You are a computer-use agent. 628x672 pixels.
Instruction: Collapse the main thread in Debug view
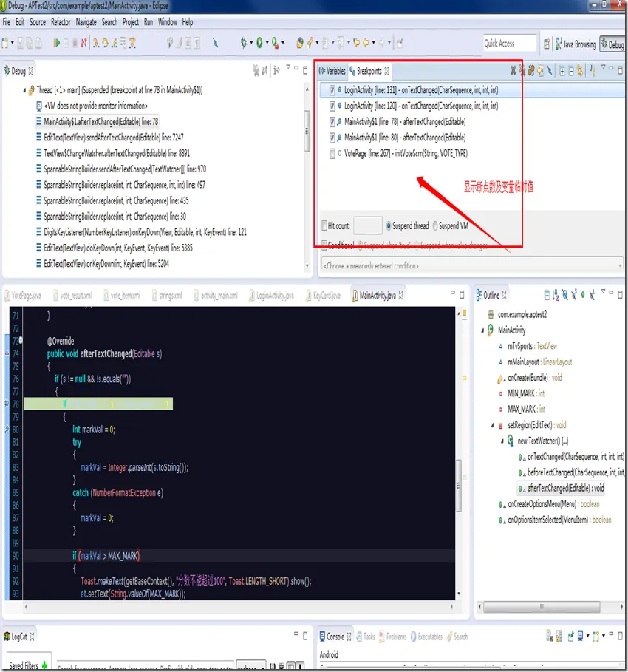(23, 90)
